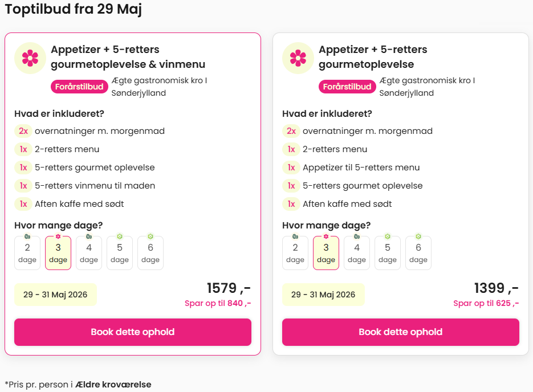Select 3 dage on the vinmenu offer

point(58,253)
